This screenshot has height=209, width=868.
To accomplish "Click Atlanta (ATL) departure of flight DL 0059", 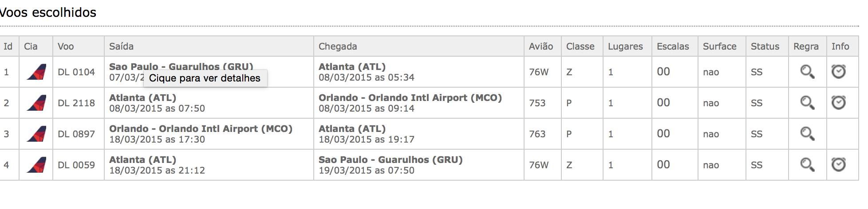I will point(142,160).
